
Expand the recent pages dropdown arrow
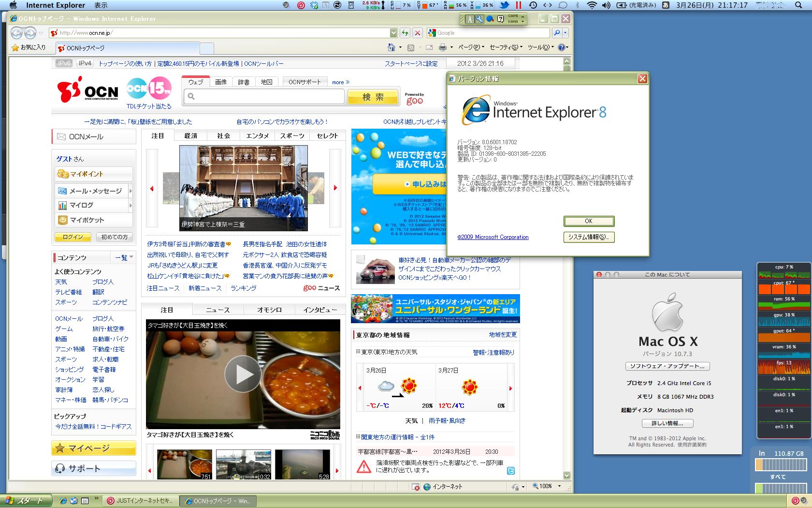click(41, 33)
